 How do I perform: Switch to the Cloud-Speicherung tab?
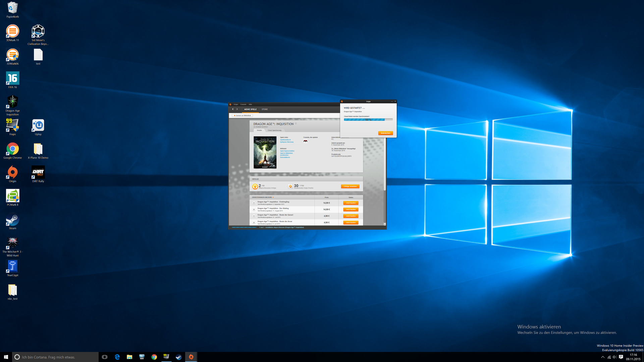click(274, 130)
